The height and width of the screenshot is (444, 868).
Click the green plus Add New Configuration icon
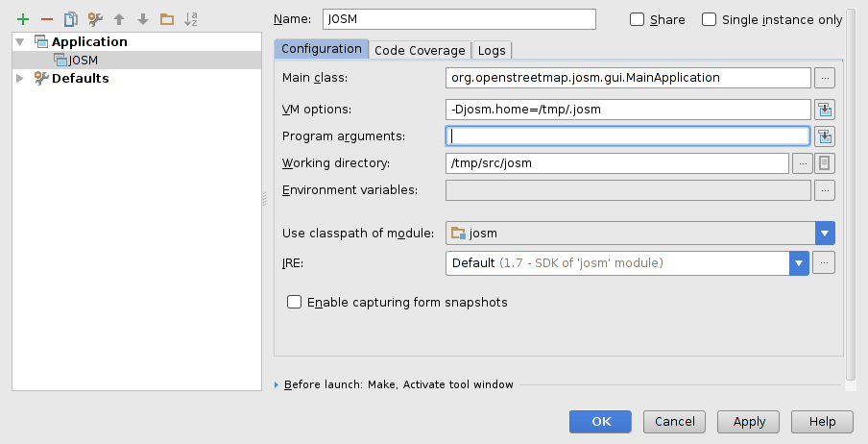pos(23,19)
